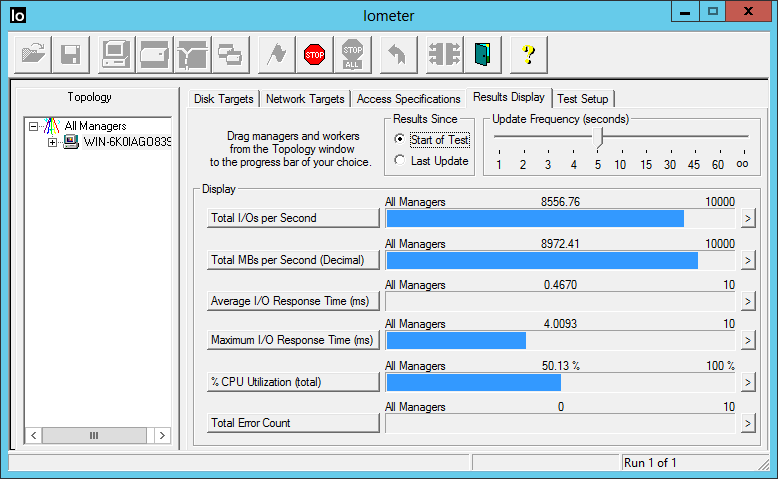778x479 pixels.
Task: Select Start of Test radio button
Action: (399, 139)
